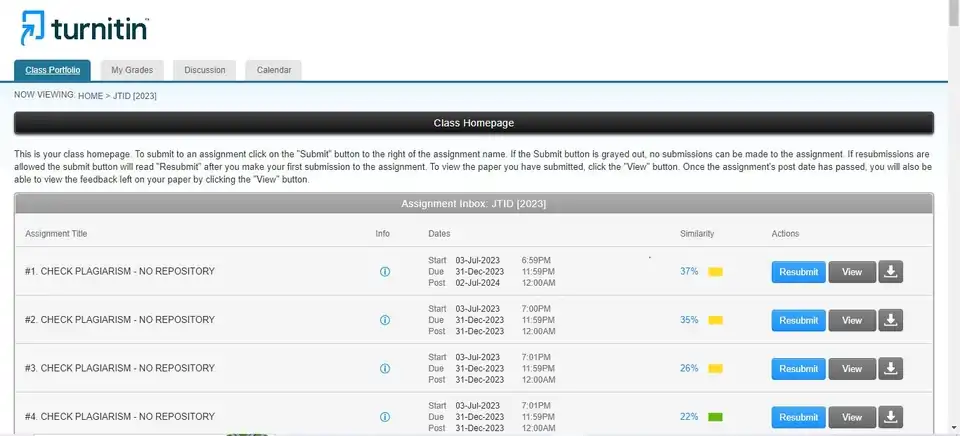Screen dimensions: 960x436
Task: Download submission for assignment #3
Action: [x=891, y=369]
